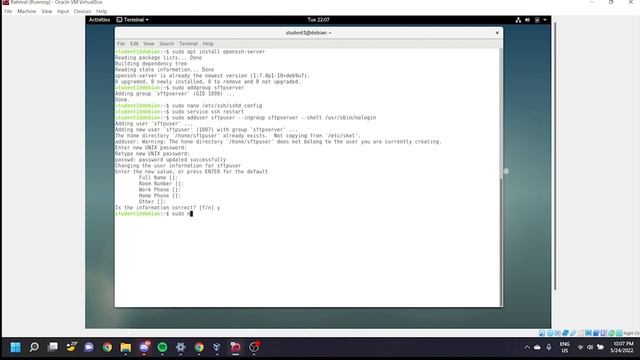The image size is (640, 360).
Task: Click the volume speaker tray icon
Action: [590, 347]
